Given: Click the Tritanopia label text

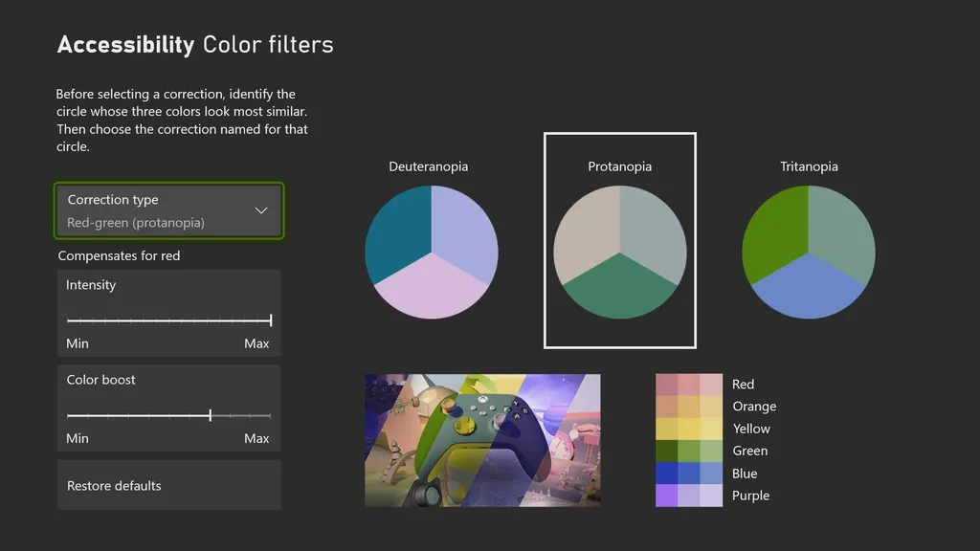Looking at the screenshot, I should 809,166.
